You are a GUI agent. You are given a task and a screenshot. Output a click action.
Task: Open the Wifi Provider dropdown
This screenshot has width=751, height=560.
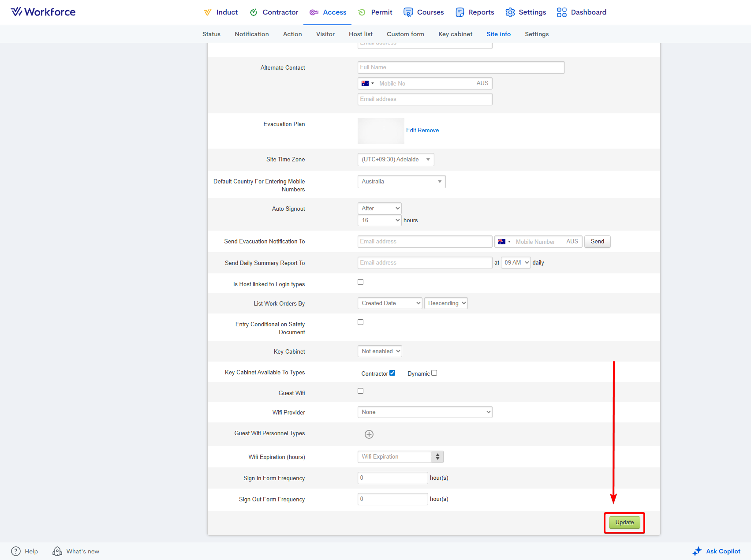[x=425, y=412]
